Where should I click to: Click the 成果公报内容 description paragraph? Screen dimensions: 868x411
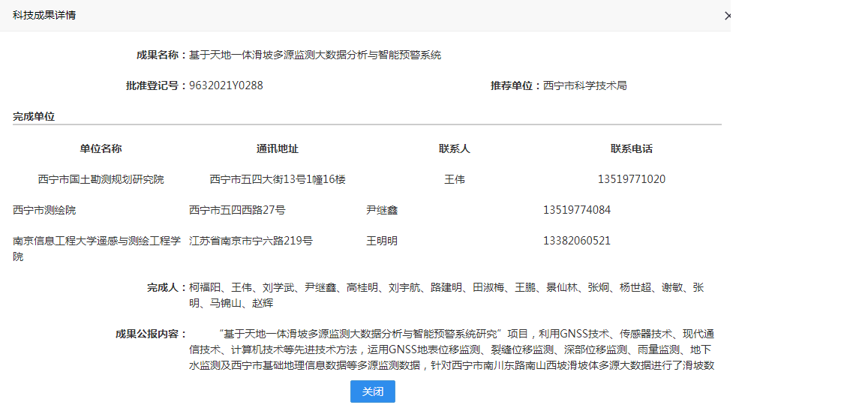[x=450, y=349]
